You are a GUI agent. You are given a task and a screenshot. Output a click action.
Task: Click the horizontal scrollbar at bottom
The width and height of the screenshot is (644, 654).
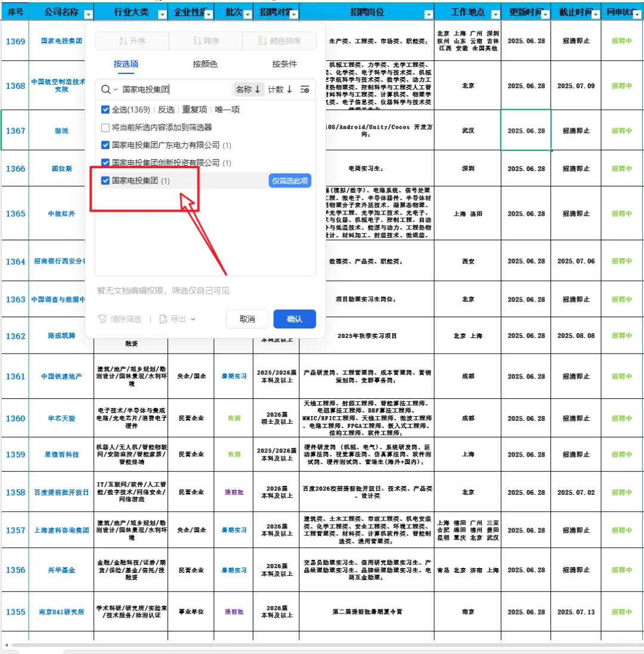(327, 645)
